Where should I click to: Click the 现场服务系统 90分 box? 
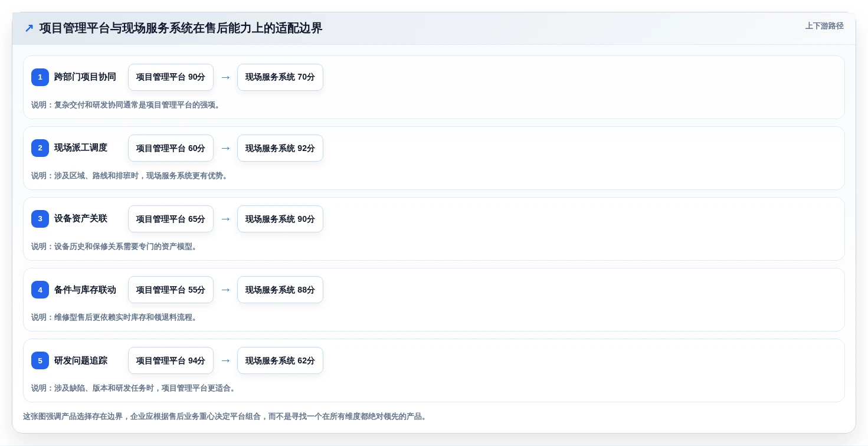pos(280,219)
